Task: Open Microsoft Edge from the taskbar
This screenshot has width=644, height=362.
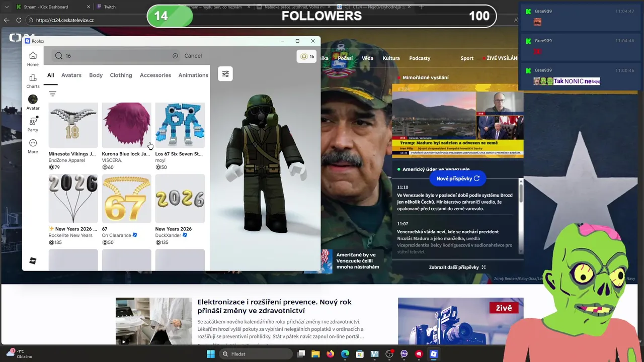Action: 345,354
